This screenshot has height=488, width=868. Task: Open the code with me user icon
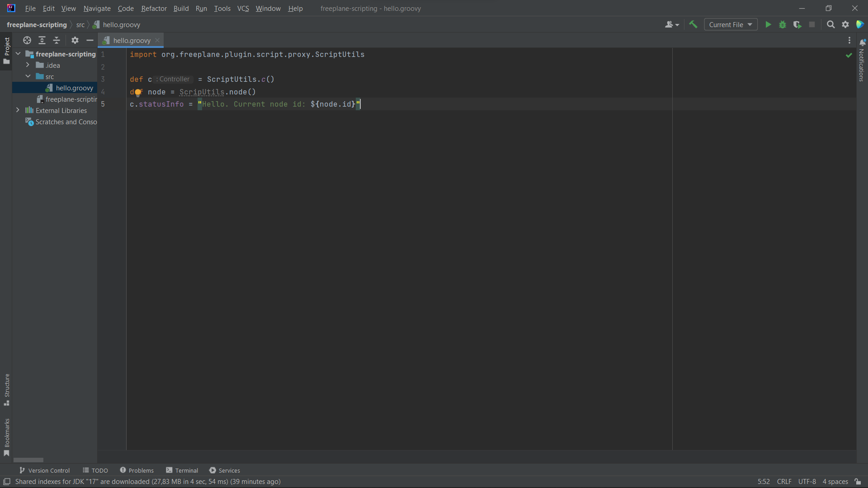672,25
